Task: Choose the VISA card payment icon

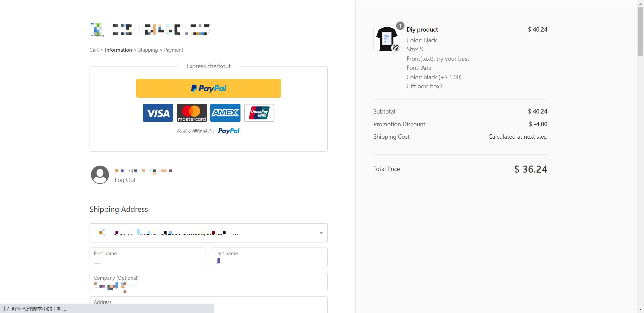Action: tap(158, 113)
